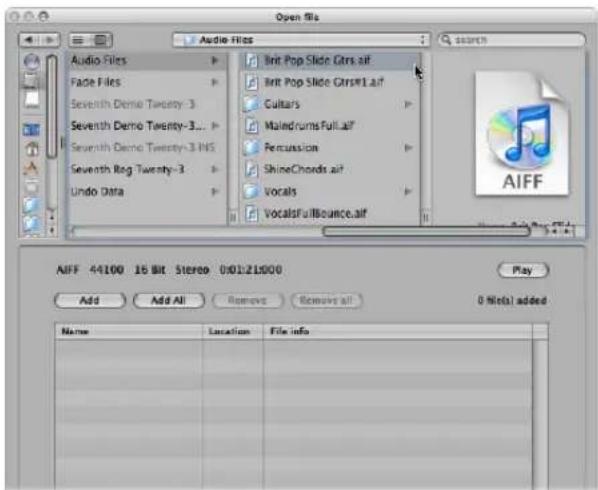Click the horizontal browser scrollbar thumb
Image resolution: width=598 pixels, height=490 pixels.
pyautogui.click(x=426, y=231)
